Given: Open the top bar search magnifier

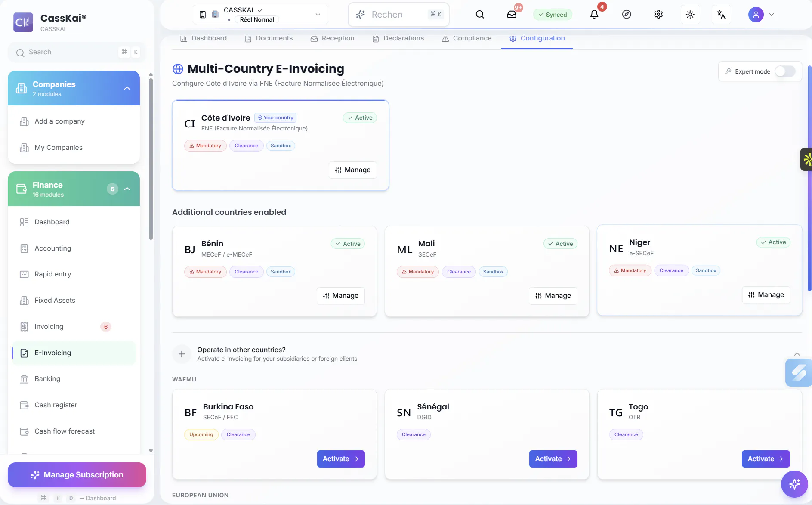Looking at the screenshot, I should click(480, 15).
